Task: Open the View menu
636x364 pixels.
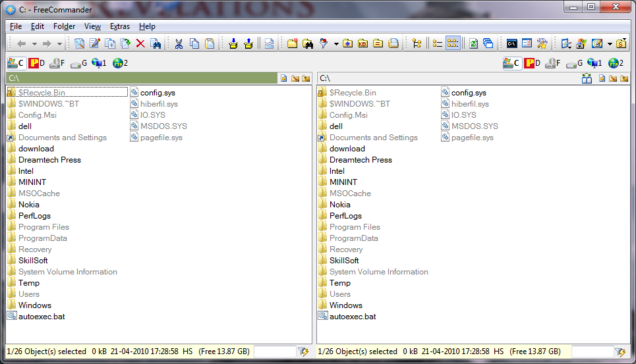Action: point(92,26)
